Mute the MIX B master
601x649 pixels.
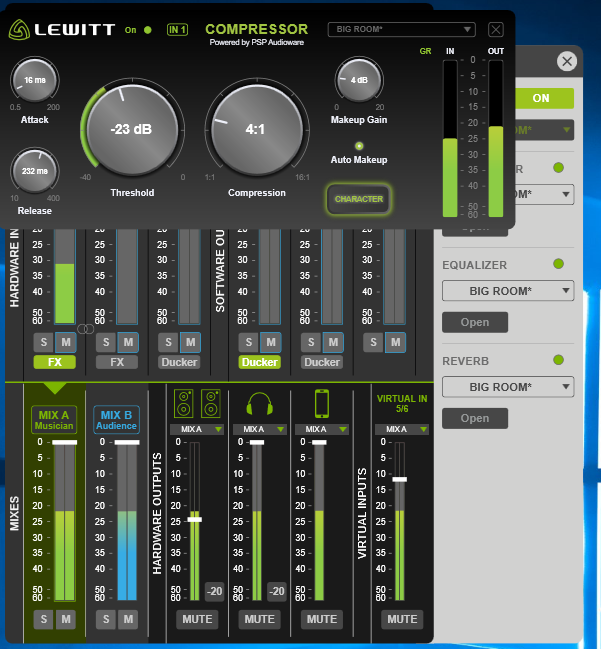point(128,619)
